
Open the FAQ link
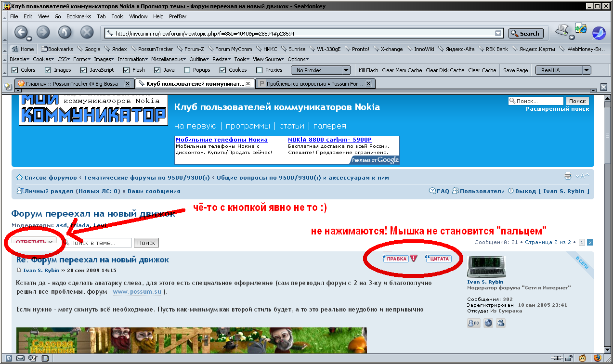pos(439,191)
